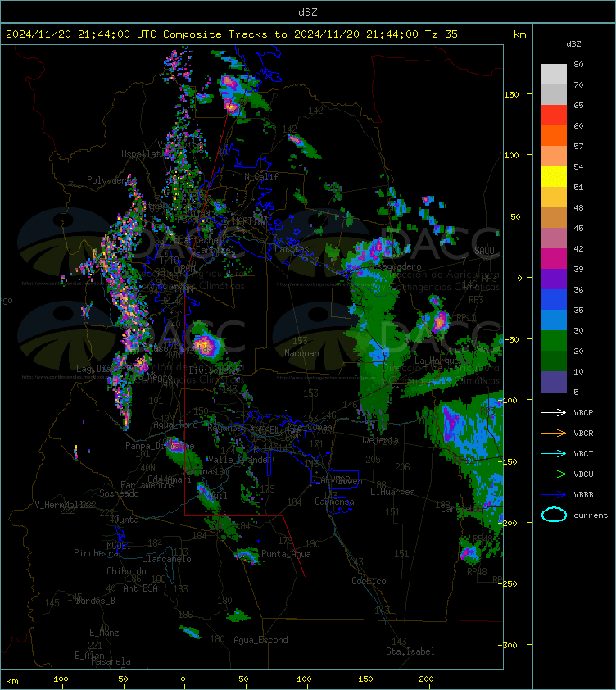This screenshot has height=690, width=616.
Task: Click the 'Sosneado' map label
Action: (119, 493)
